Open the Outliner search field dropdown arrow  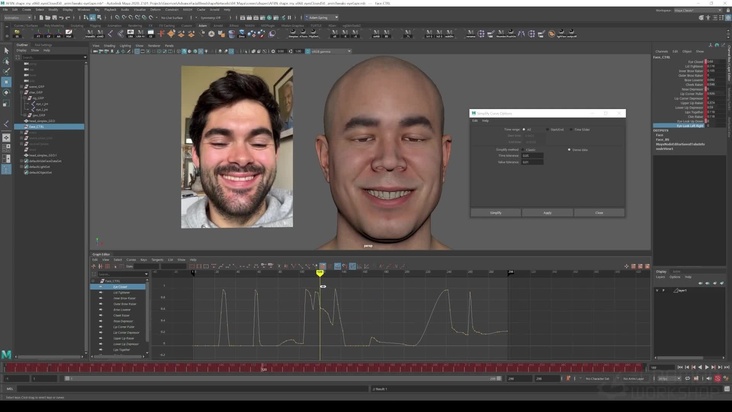point(85,57)
